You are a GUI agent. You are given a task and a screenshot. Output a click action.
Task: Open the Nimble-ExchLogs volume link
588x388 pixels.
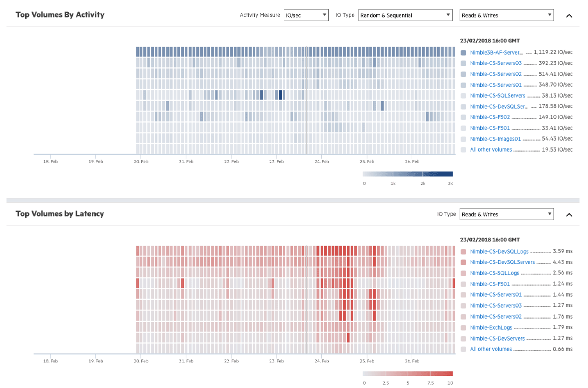[491, 327]
